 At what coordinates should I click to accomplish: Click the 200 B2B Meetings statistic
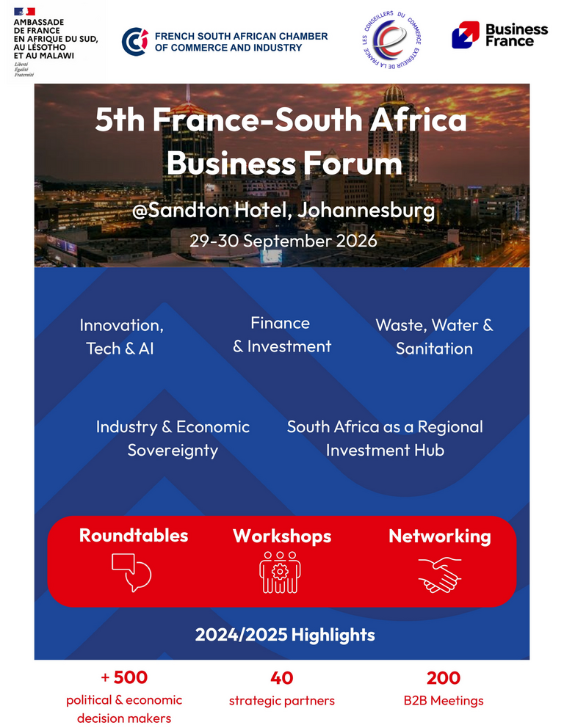pyautogui.click(x=444, y=688)
